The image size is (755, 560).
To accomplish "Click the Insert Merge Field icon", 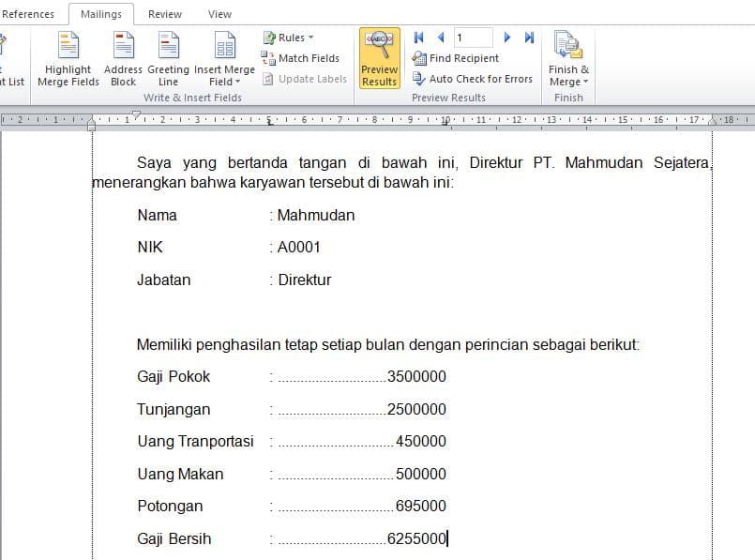I will pos(225,47).
